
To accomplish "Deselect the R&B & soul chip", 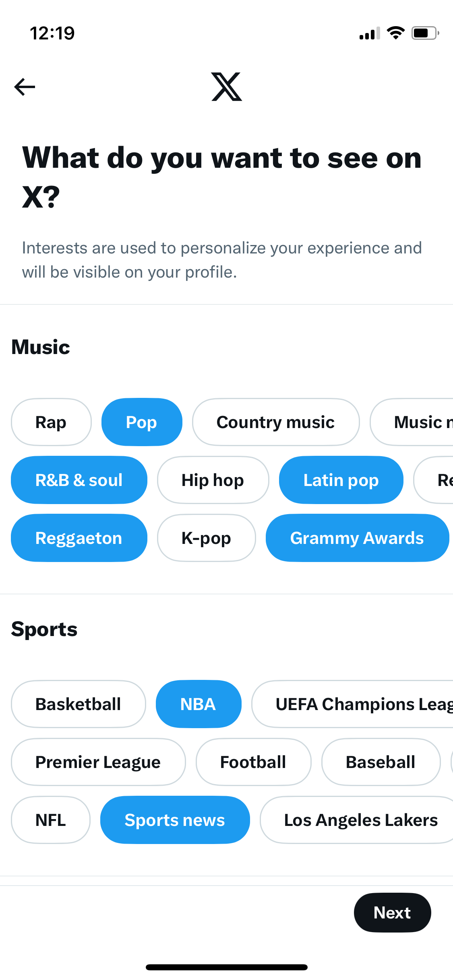I will pos(79,480).
